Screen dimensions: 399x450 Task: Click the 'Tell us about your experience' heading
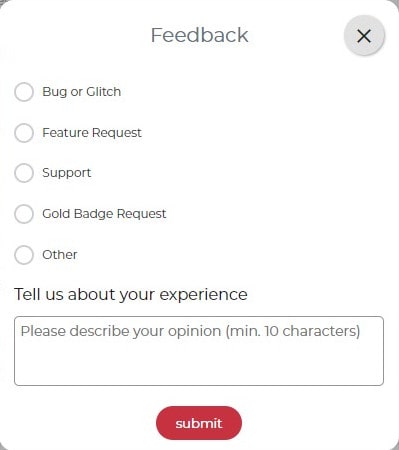point(131,295)
